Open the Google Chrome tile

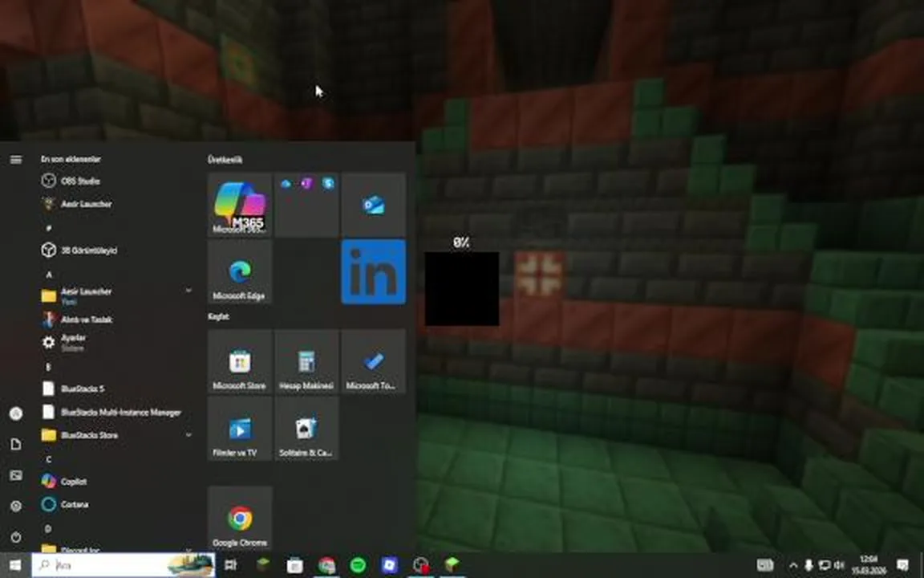(x=240, y=519)
